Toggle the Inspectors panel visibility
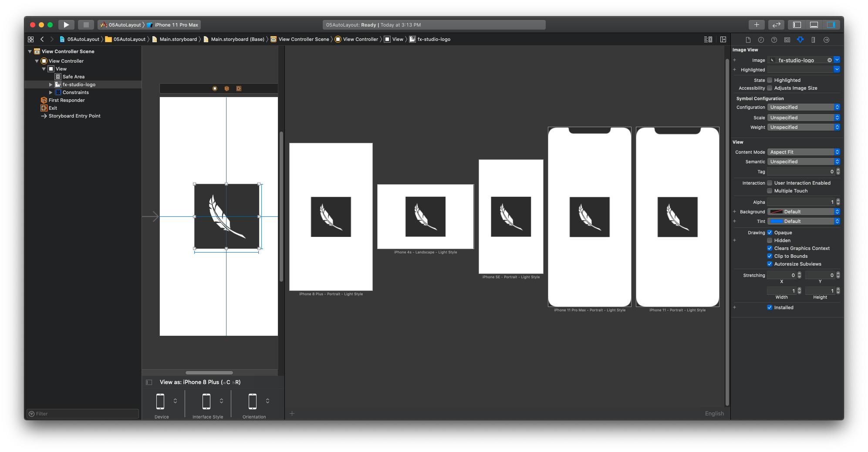The width and height of the screenshot is (868, 452). click(x=831, y=25)
